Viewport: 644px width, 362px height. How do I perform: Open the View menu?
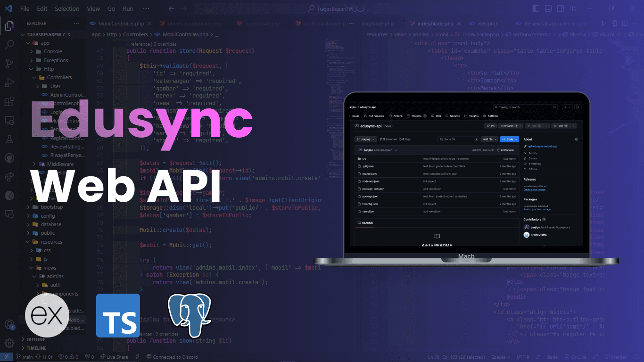click(x=93, y=8)
